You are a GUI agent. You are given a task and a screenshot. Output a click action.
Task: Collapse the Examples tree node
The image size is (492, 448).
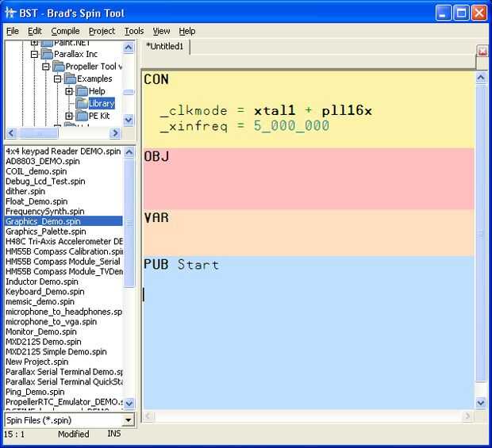point(57,78)
